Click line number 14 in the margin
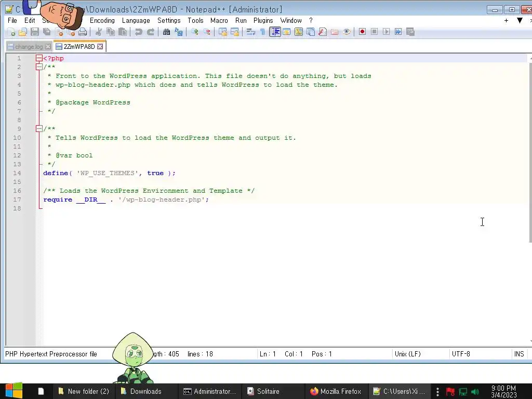532x399 pixels. click(x=17, y=173)
